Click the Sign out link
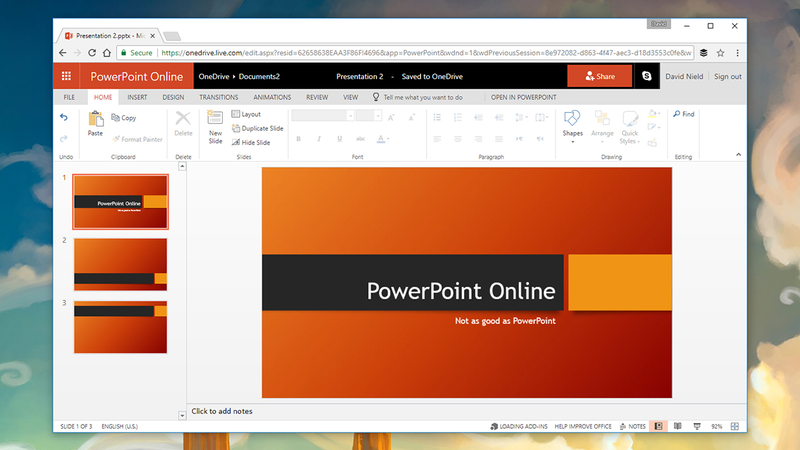This screenshot has height=450, width=800. click(728, 76)
